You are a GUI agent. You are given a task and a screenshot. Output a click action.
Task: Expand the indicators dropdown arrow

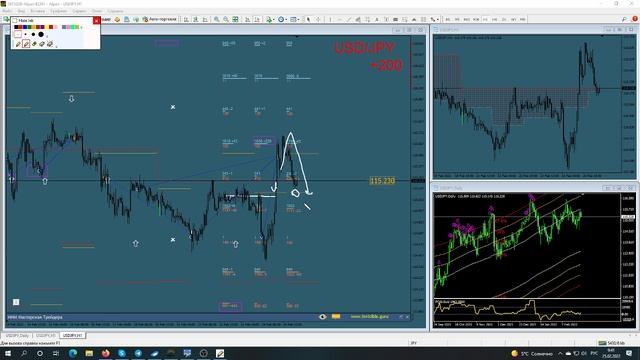point(274,20)
